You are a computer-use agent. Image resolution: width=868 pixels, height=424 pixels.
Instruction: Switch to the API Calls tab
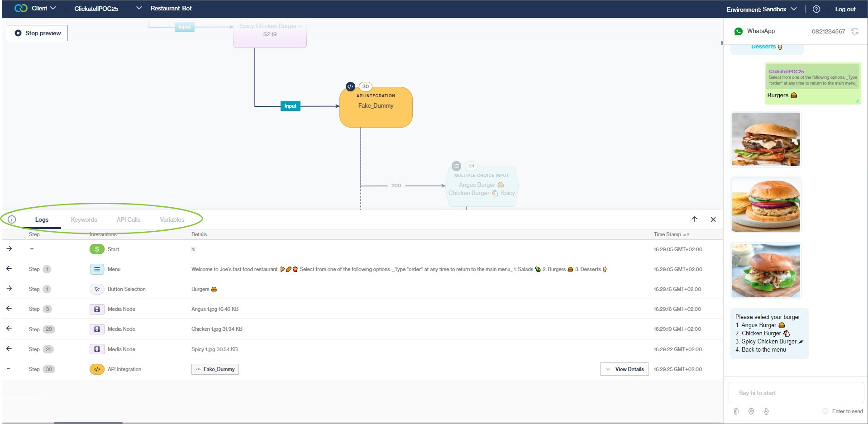129,219
